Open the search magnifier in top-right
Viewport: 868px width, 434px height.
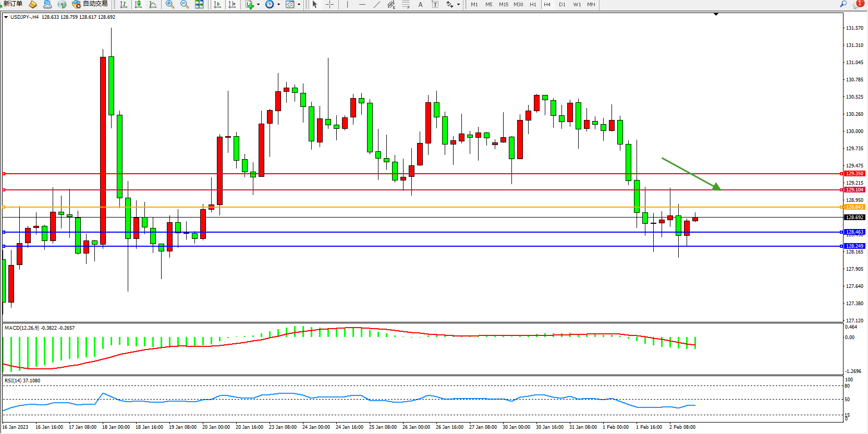tap(843, 4)
